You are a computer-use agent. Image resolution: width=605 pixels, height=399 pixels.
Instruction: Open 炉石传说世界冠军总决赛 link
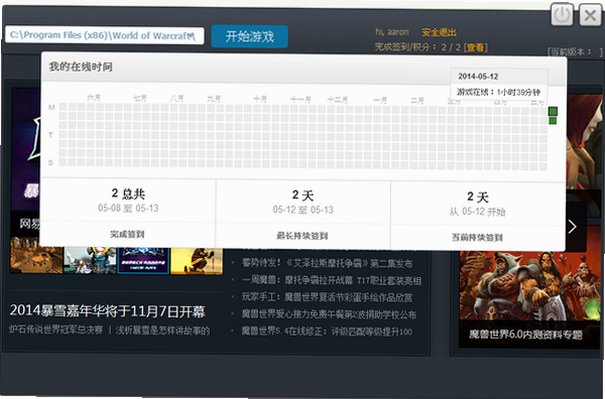[x=56, y=330]
